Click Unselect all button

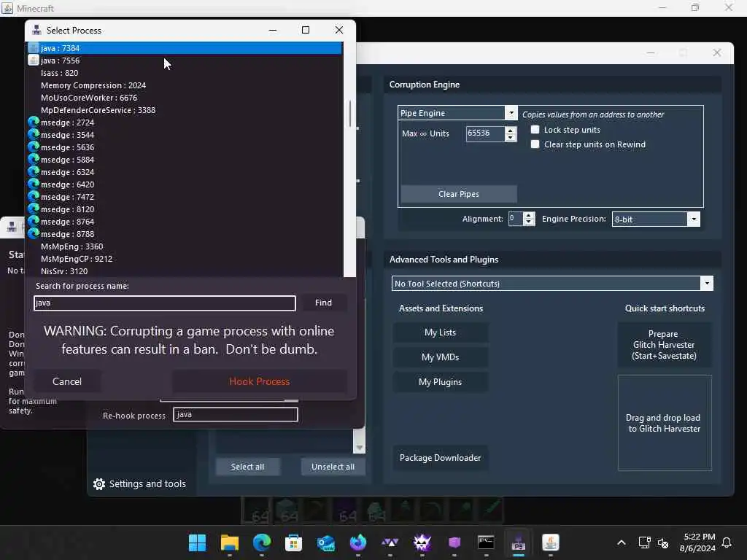[x=333, y=467]
